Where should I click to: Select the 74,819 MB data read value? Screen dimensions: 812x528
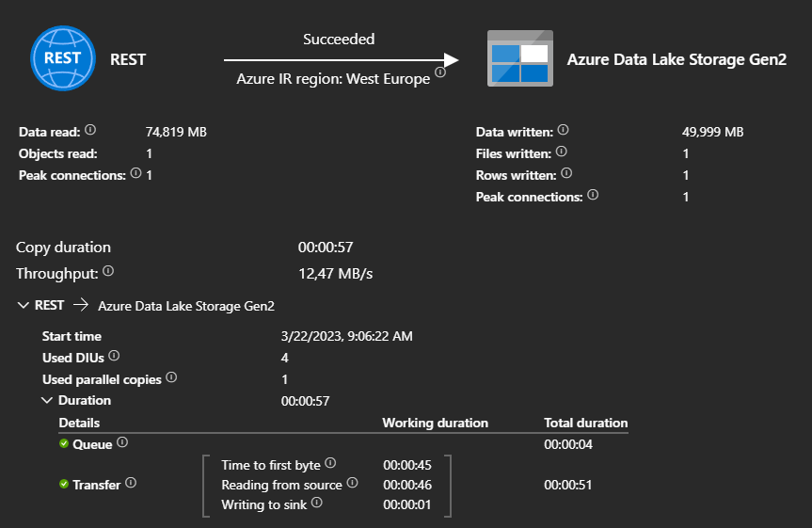[176, 132]
